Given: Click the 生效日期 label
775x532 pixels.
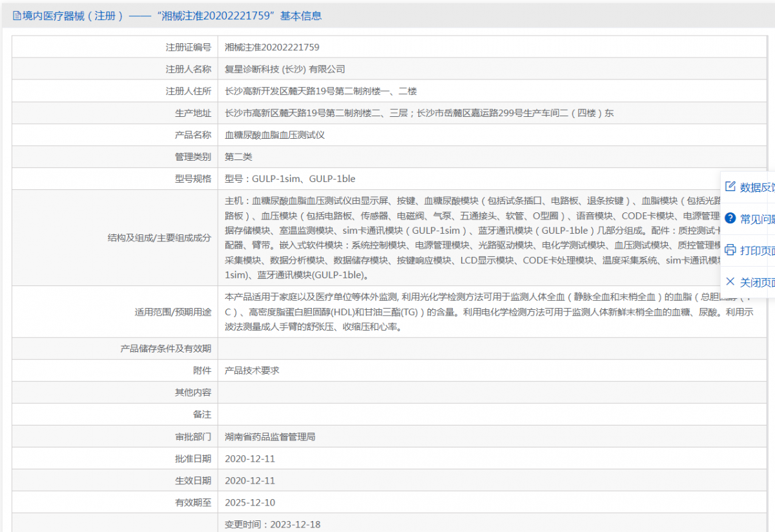Looking at the screenshot, I should (193, 481).
